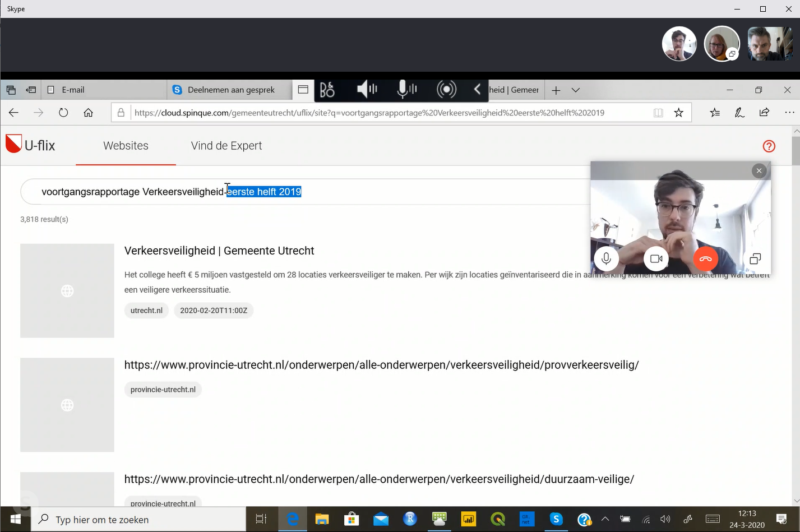Open the notification action center
This screenshot has height=532, width=800.
(782, 520)
